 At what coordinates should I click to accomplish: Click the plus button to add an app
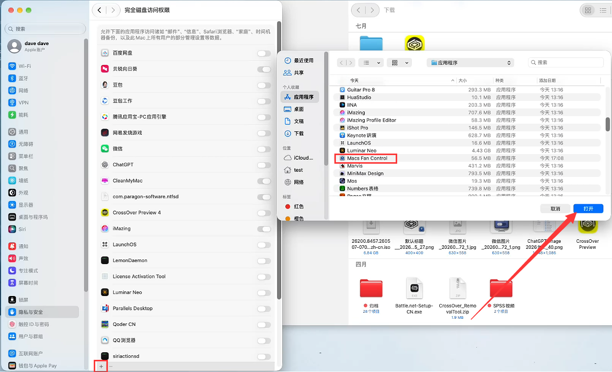101,367
